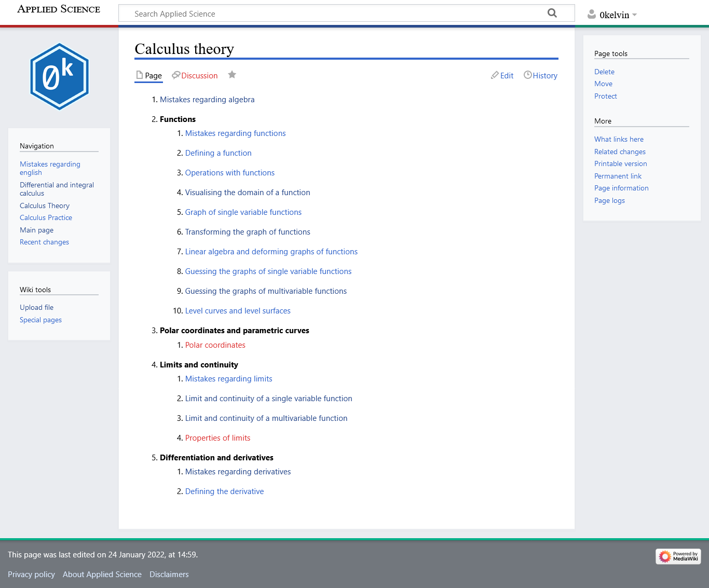
Task: Go to Differential and integral calculus
Action: point(57,189)
